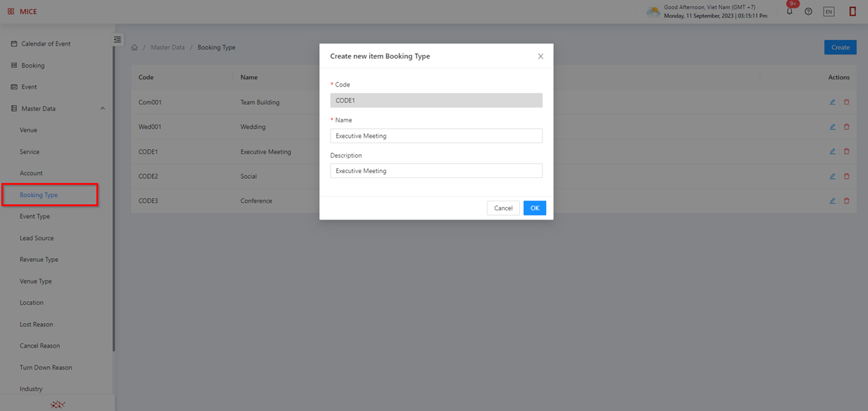Select Account under Master Data
The height and width of the screenshot is (411, 868).
coord(31,173)
